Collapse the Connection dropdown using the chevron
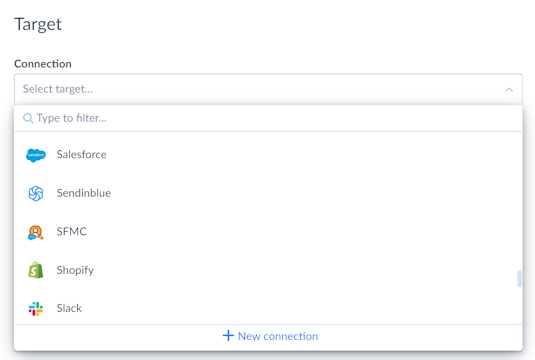Viewport: 535px width, 360px height. coord(509,90)
